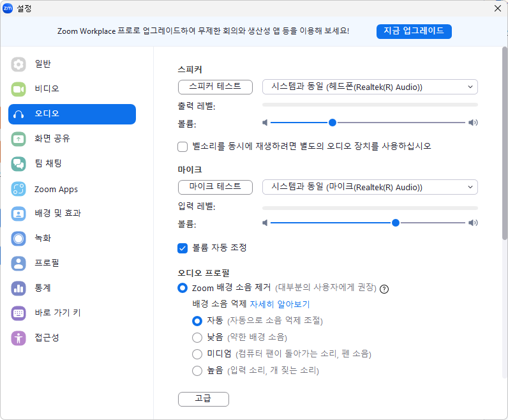This screenshot has width=508, height=420.
Task: Click the 마이크 section heading
Action: [190, 170]
